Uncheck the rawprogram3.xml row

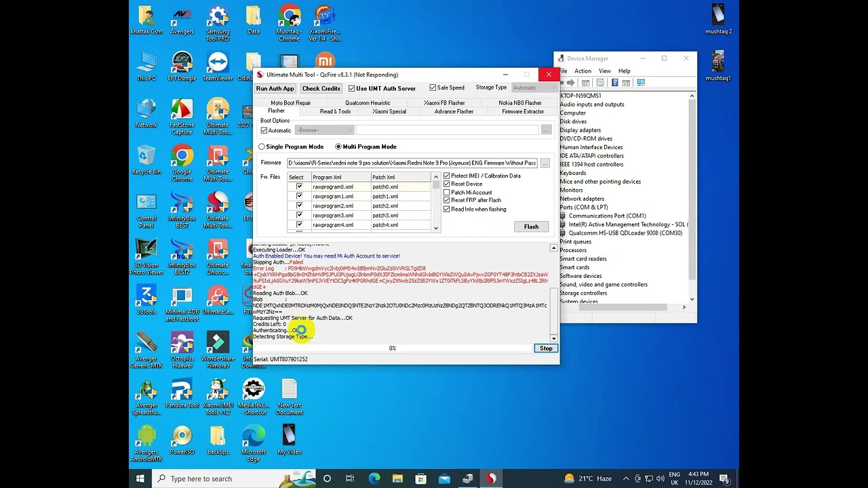(299, 215)
